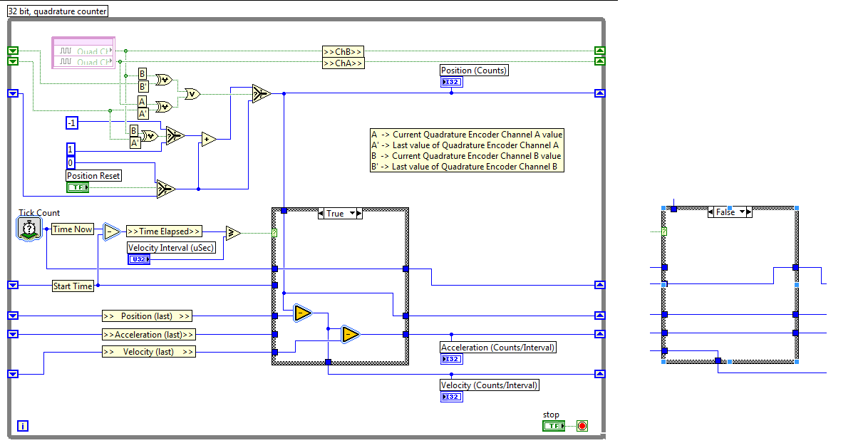Image resolution: width=868 pixels, height=448 pixels.
Task: Click the True case selector label
Action: [336, 213]
